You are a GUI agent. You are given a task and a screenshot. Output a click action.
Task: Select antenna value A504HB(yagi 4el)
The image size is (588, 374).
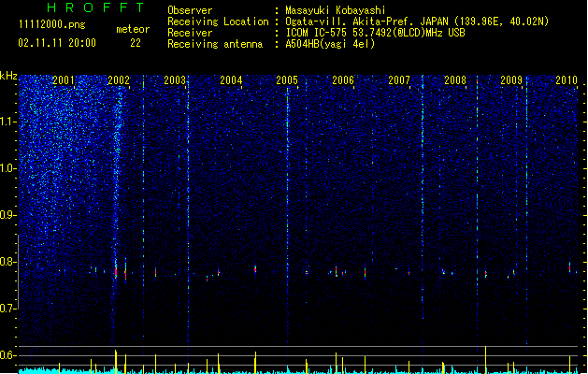pyautogui.click(x=330, y=44)
